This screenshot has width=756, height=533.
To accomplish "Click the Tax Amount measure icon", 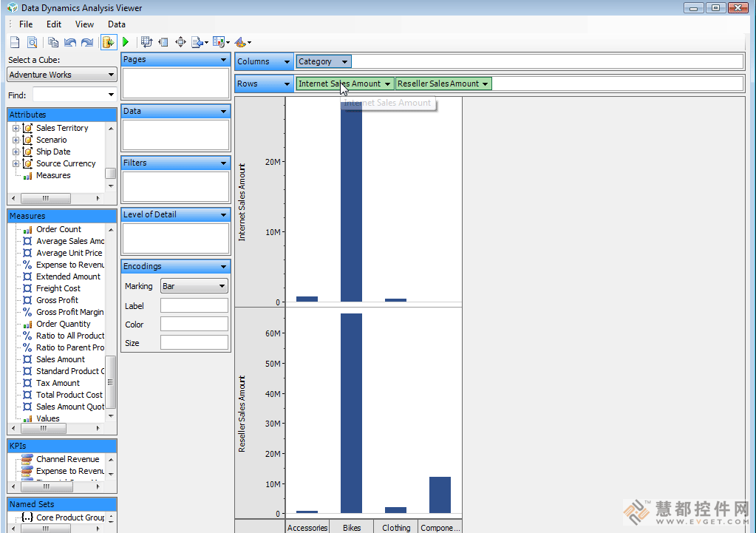I will pos(27,383).
